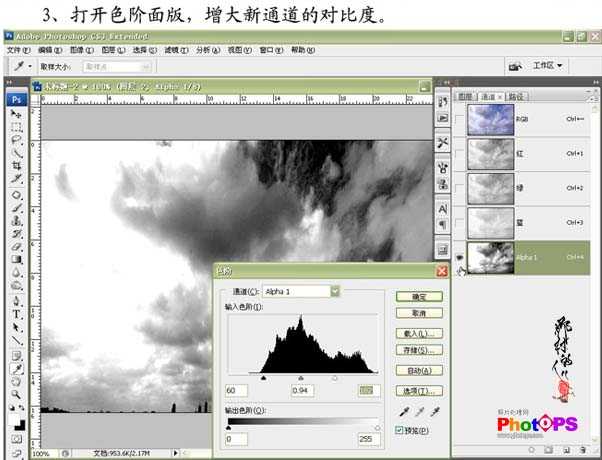Toggle visibility of the 红 channel
Screen dimensions: 602x460
(460, 154)
